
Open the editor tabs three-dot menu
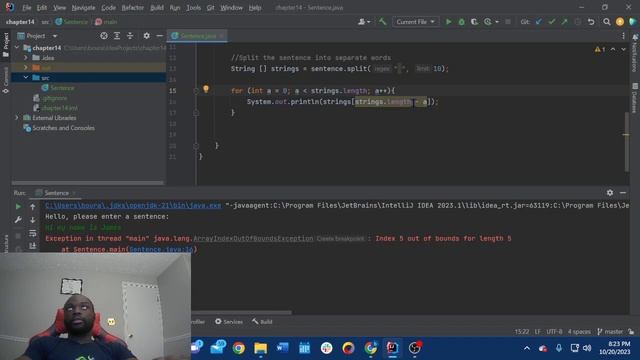pos(623,36)
